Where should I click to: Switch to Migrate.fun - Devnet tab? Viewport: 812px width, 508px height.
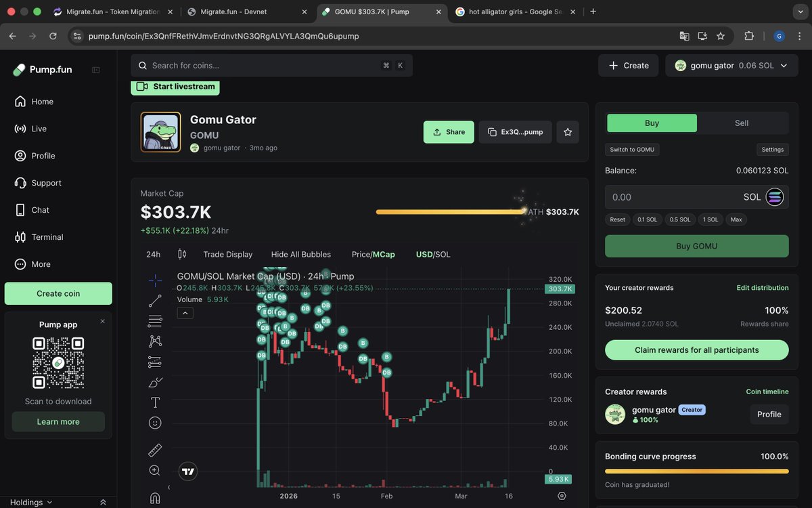click(247, 12)
